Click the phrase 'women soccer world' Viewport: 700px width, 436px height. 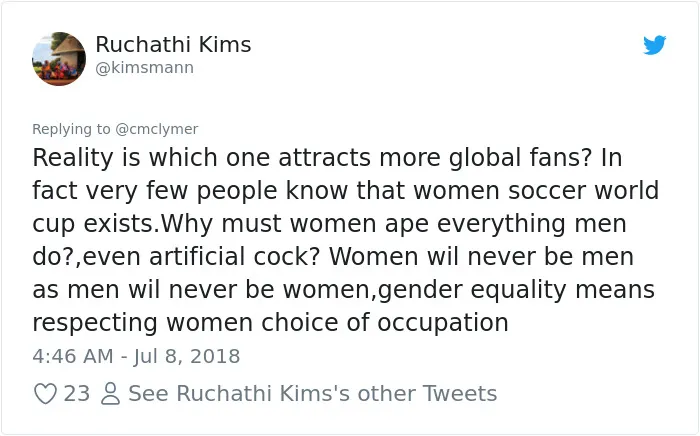tap(536, 191)
